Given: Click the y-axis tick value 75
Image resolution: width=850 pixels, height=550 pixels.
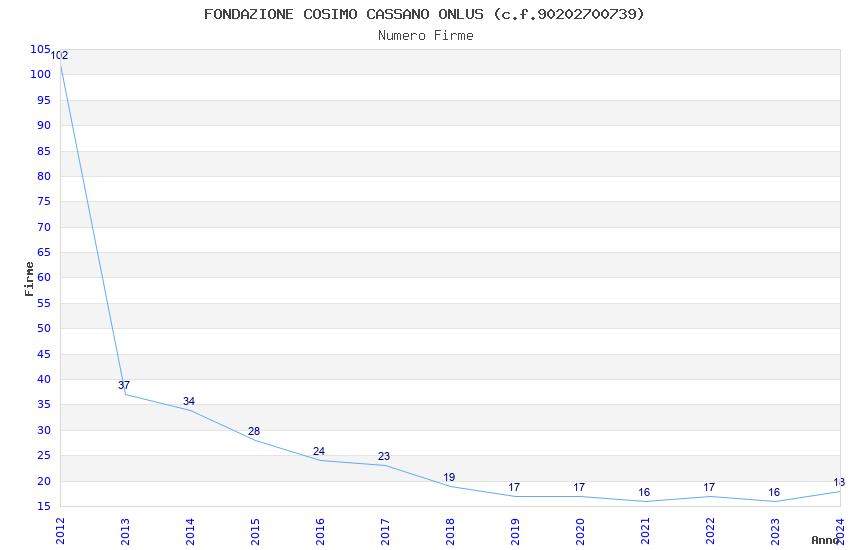Looking at the screenshot, I should coord(44,202).
